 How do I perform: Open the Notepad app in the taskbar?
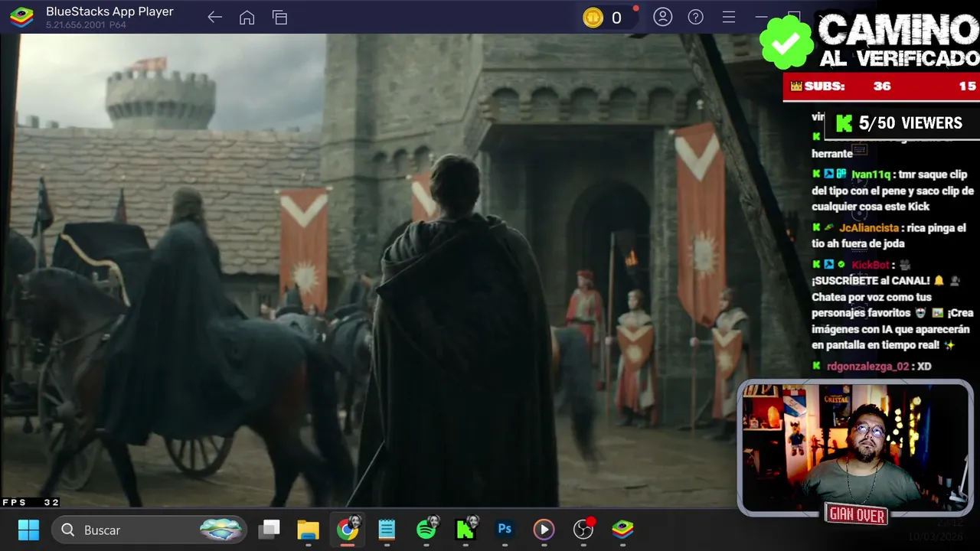coord(387,530)
